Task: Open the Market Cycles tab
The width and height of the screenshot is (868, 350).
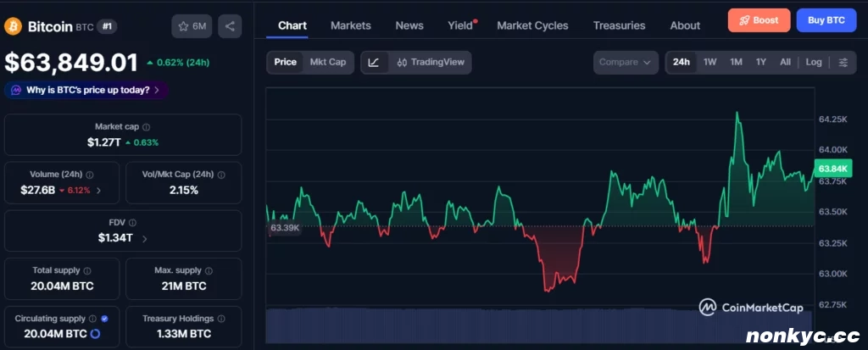Action: [532, 25]
